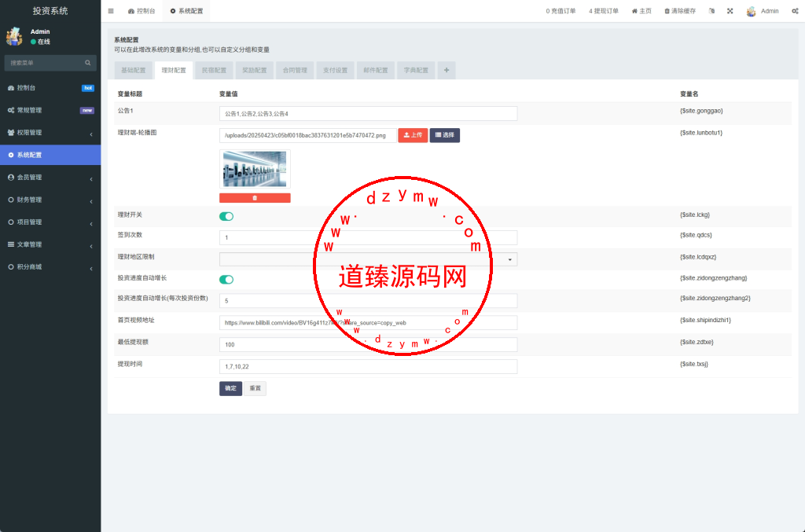Edit the 签到次数 field
The width and height of the screenshot is (805, 532).
click(368, 237)
